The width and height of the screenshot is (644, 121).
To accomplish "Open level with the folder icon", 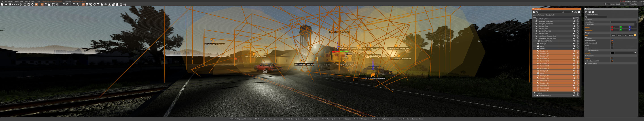I will [6, 4].
